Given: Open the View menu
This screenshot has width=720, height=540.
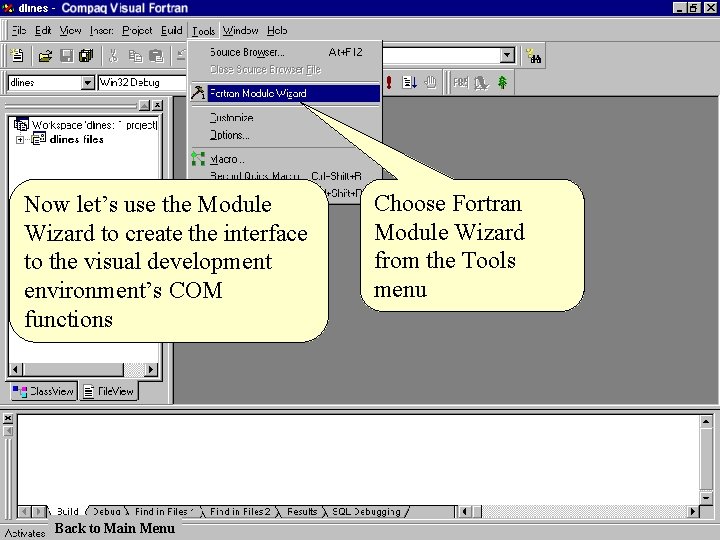Looking at the screenshot, I should click(x=70, y=30).
